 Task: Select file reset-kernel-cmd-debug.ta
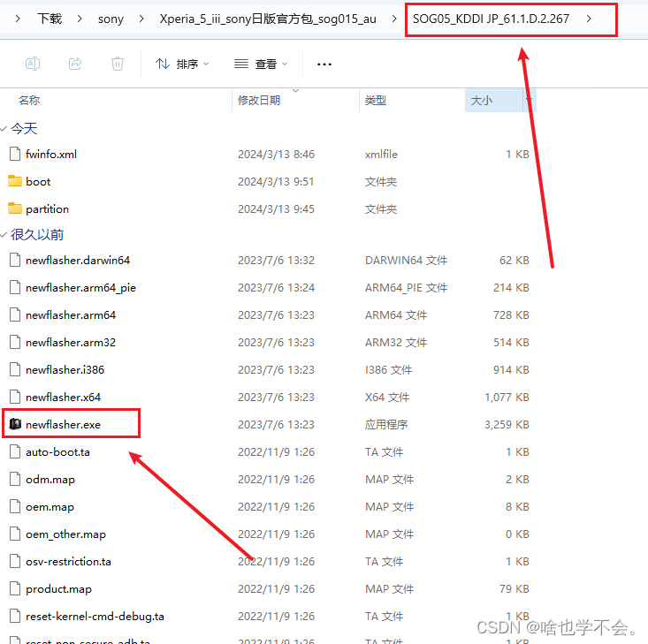click(x=95, y=617)
